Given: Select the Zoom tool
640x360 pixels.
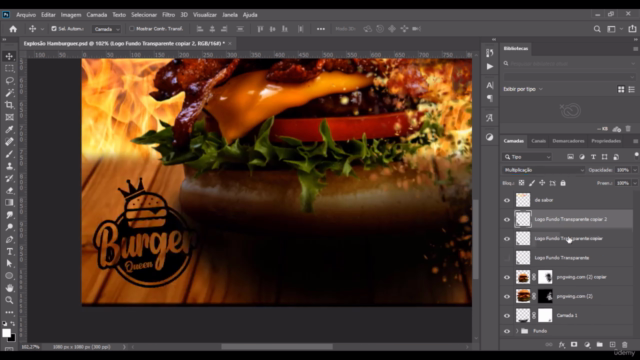Looking at the screenshot, I should [x=9, y=300].
